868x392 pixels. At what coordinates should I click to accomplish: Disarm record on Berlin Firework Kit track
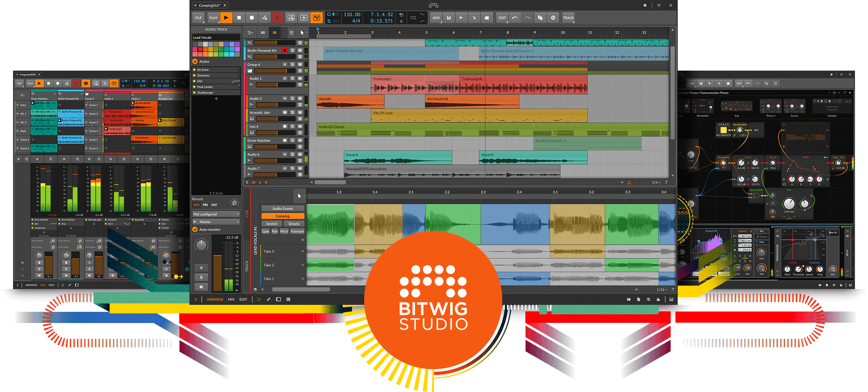285,50
